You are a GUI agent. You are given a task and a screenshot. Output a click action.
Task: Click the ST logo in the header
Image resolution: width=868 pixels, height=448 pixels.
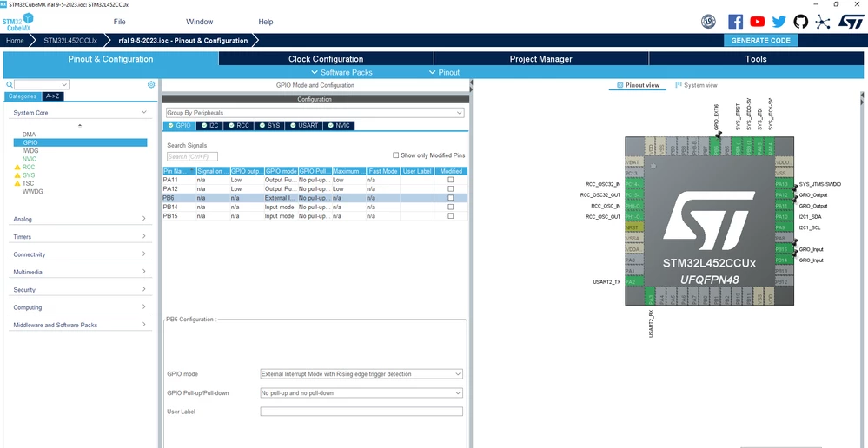pyautogui.click(x=850, y=22)
